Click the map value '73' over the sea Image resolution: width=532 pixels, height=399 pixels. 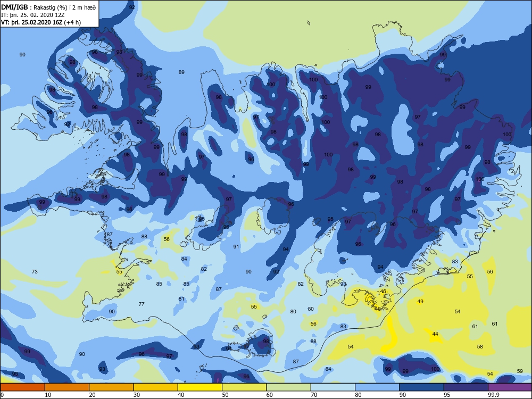click(35, 272)
